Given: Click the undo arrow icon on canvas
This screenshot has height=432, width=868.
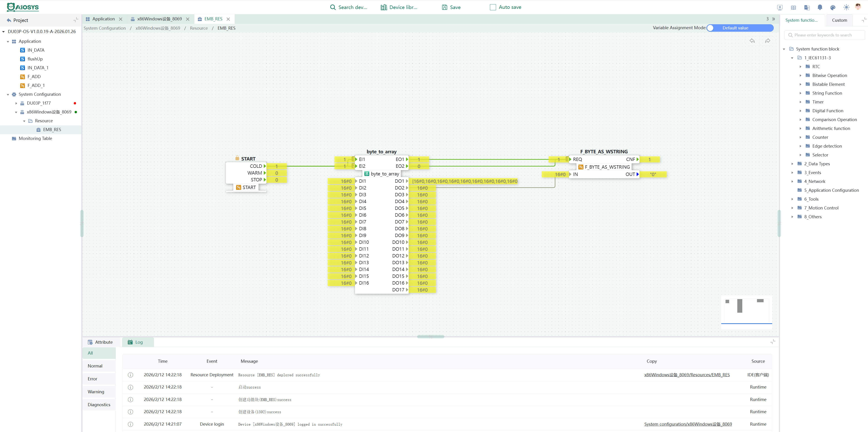Looking at the screenshot, I should (x=752, y=41).
